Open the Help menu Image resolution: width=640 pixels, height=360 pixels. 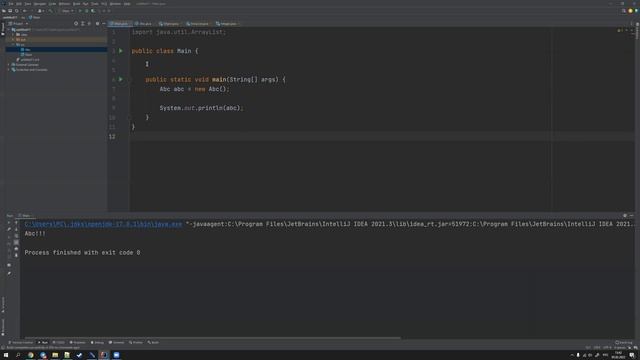click(x=127, y=4)
